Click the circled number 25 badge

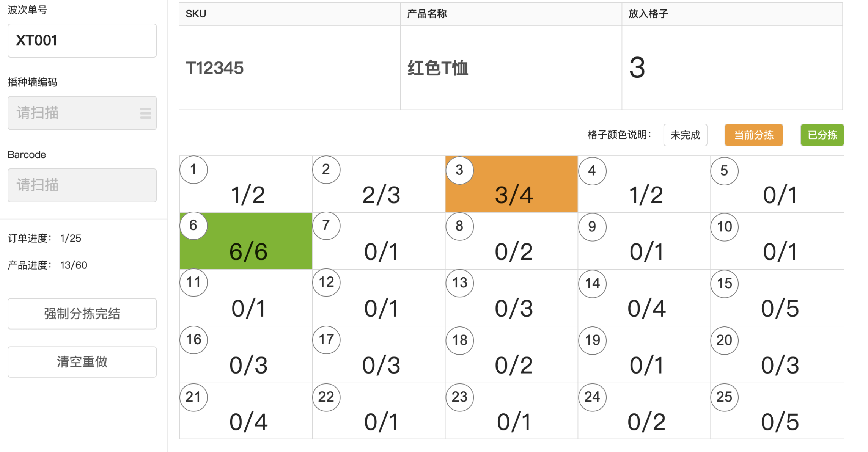click(x=724, y=397)
